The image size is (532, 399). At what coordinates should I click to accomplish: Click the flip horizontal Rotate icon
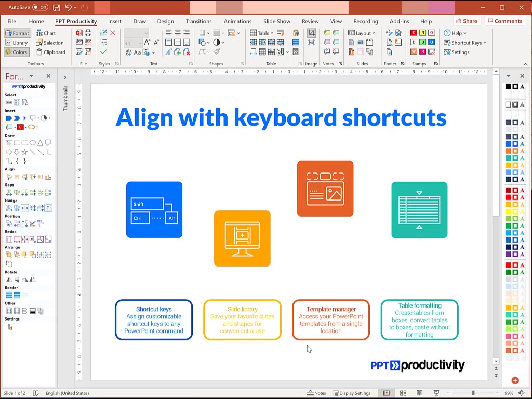pos(9,280)
